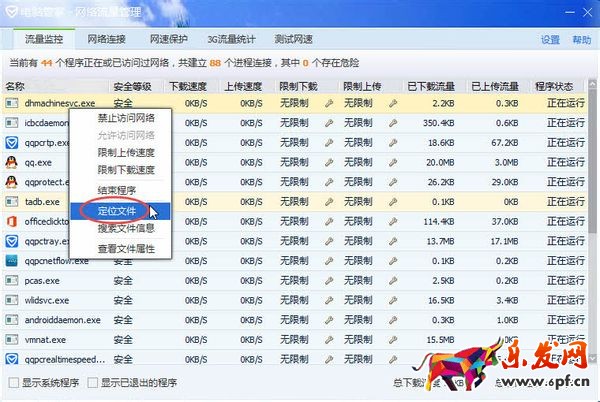Click the qqprotect.exe penguin icon
This screenshot has width=600, height=402.
click(12, 182)
